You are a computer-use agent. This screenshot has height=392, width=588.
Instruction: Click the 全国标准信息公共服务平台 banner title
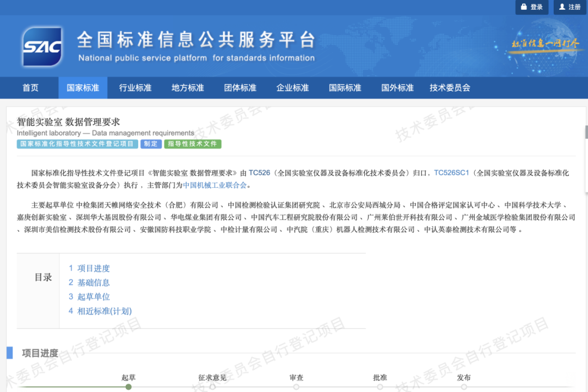(197, 40)
